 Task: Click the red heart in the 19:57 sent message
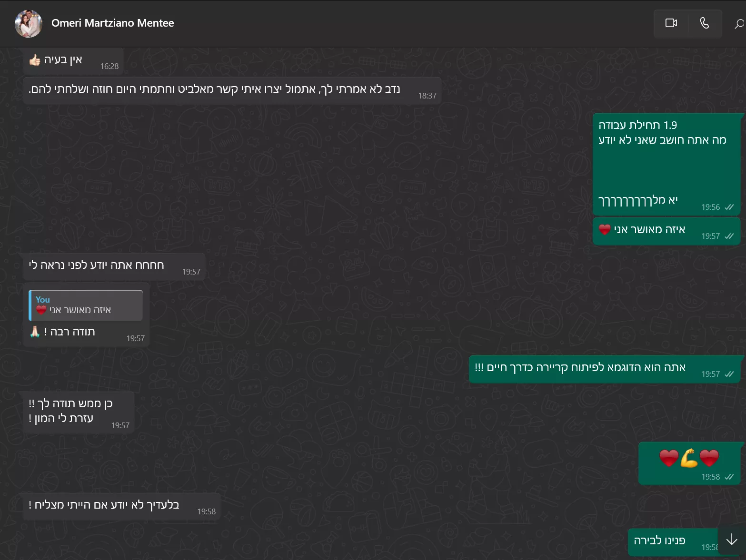point(605,229)
